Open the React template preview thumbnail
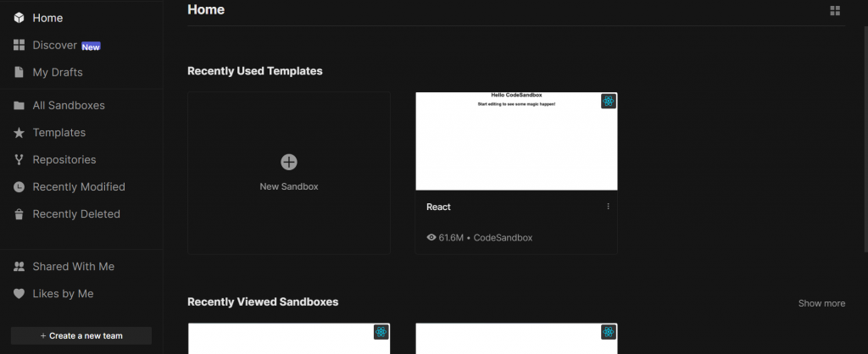 (516, 141)
